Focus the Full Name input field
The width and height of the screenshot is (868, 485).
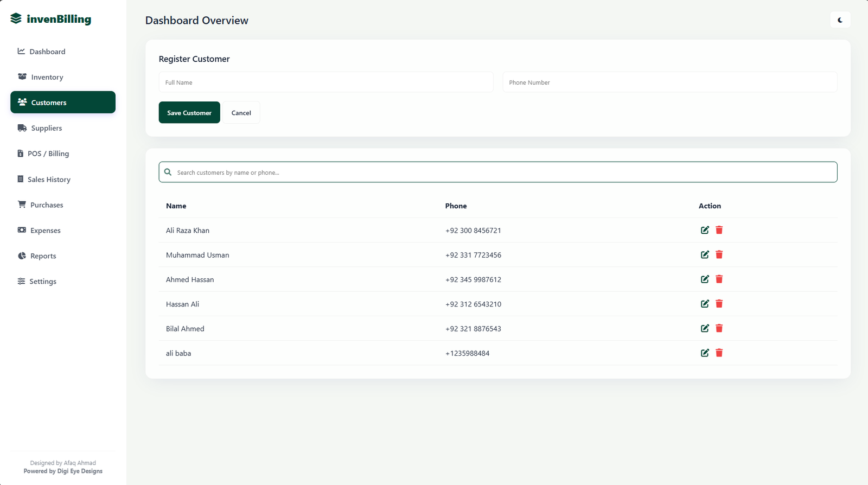[x=325, y=82]
